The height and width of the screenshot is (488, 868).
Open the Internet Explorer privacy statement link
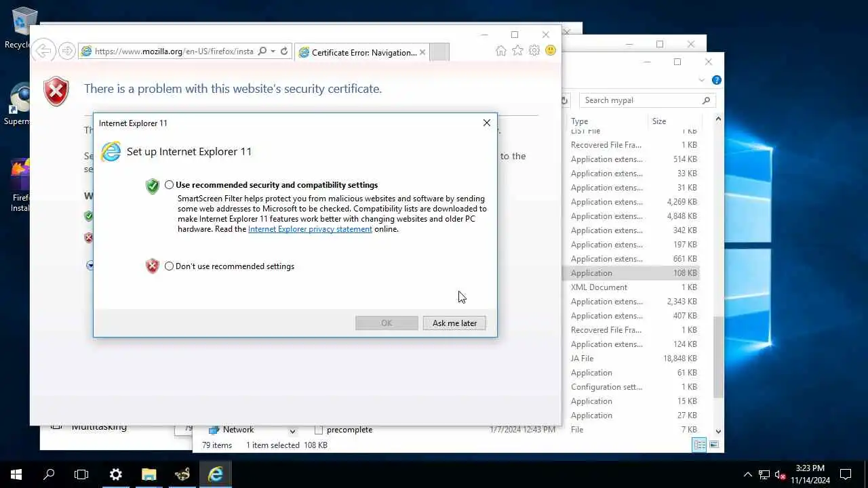(310, 229)
